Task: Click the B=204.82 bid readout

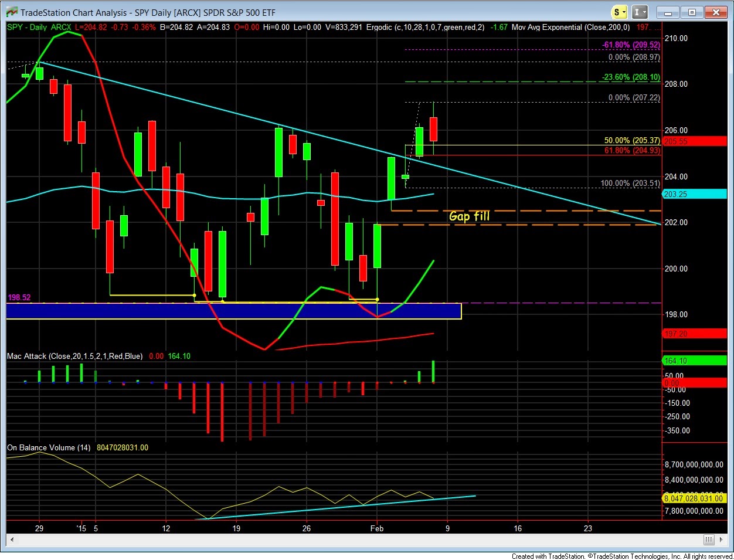Action: click(176, 28)
